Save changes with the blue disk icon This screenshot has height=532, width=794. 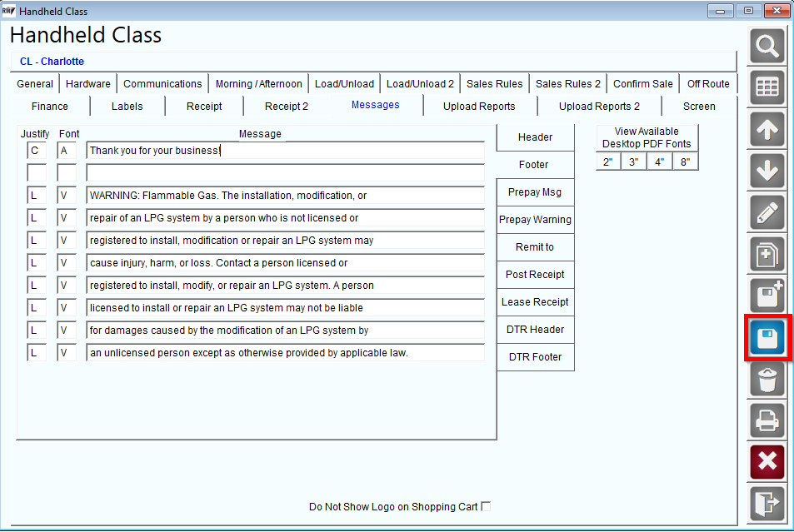[767, 338]
